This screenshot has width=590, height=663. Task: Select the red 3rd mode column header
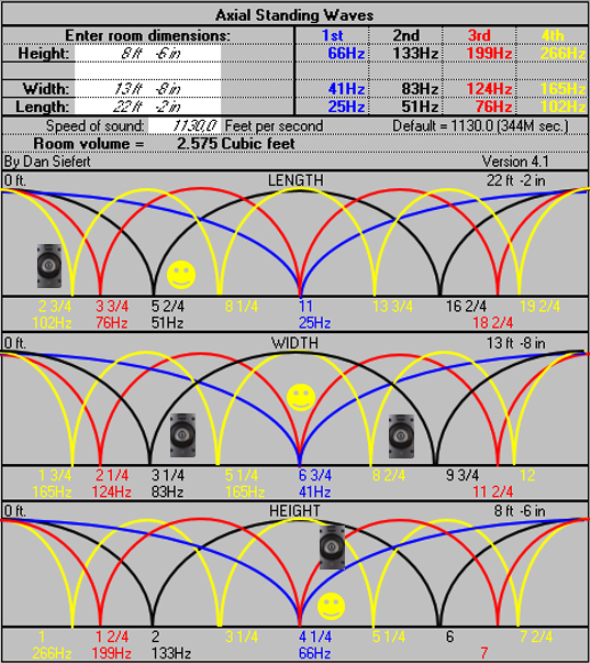(479, 36)
